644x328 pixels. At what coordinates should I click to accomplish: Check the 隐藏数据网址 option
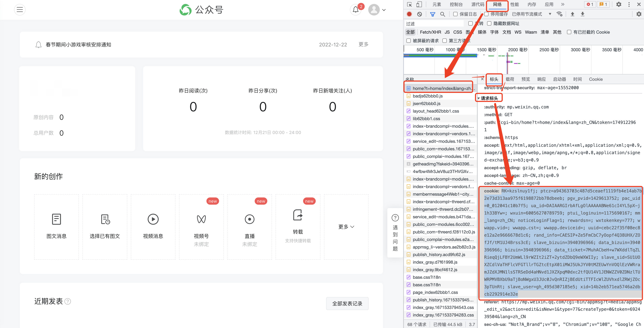tap(489, 24)
